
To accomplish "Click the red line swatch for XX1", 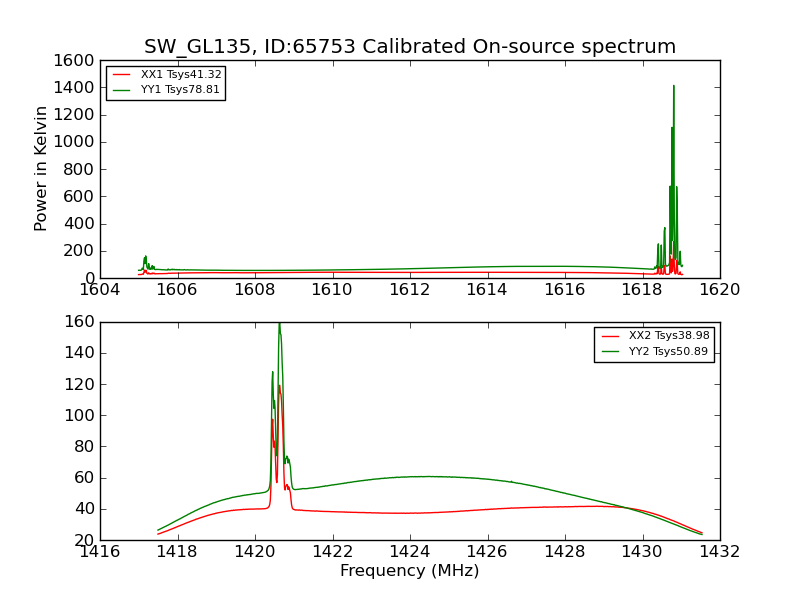I will tap(121, 74).
